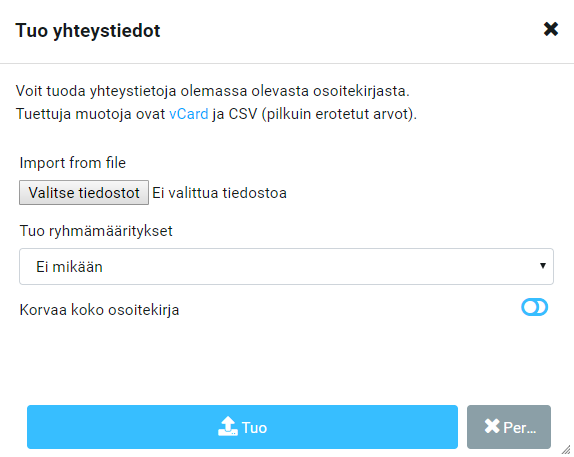Close the Tuo yhteystiedot dialog
The image size is (574, 457).
pos(551,29)
